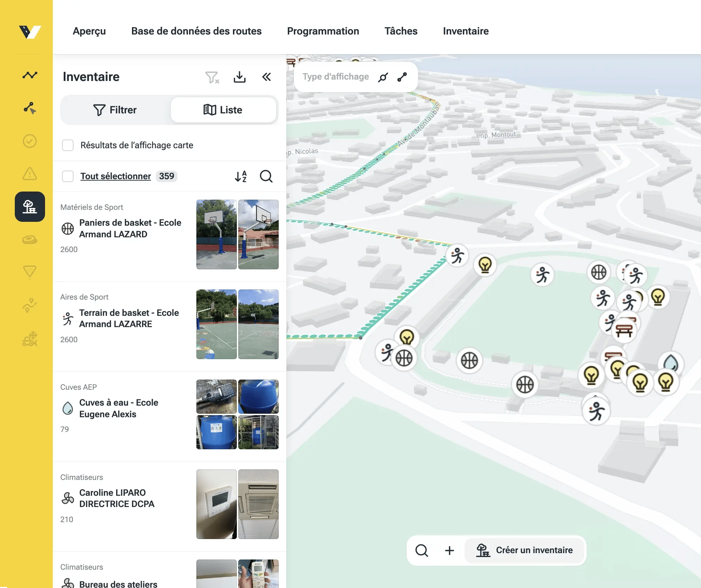The width and height of the screenshot is (701, 588).
Task: Enable point display type next to Type d'affichage
Action: pyautogui.click(x=383, y=76)
